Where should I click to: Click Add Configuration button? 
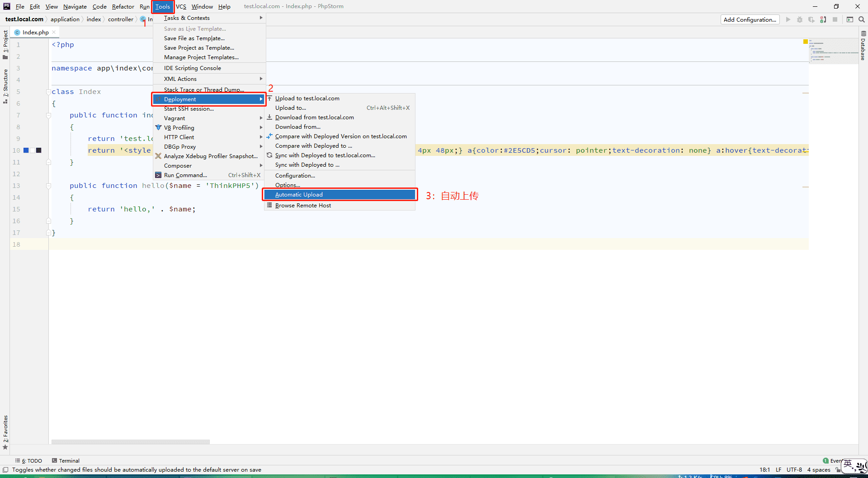[750, 19]
